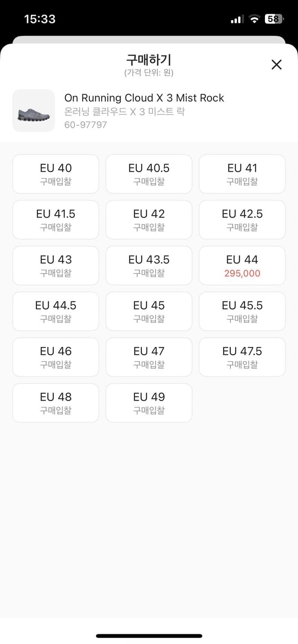Tap the Cloud X 3 shoe thumbnail
Image resolution: width=298 pixels, height=644 pixels.
click(34, 111)
